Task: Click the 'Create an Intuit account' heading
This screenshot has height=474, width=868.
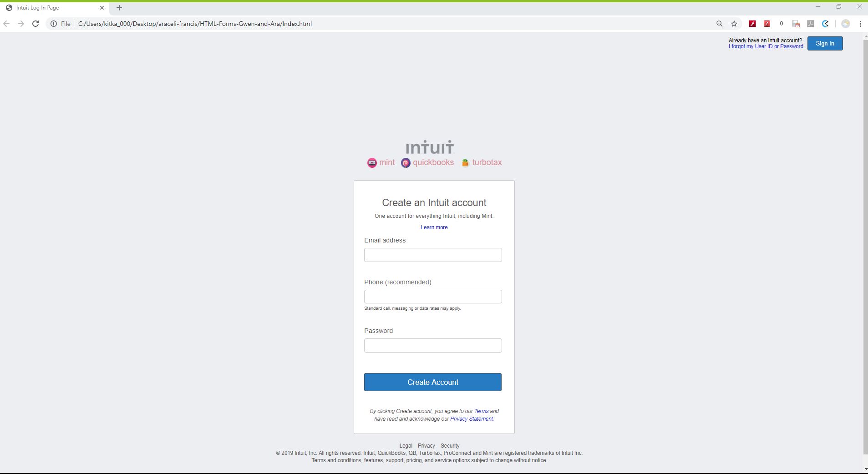Action: click(x=434, y=202)
